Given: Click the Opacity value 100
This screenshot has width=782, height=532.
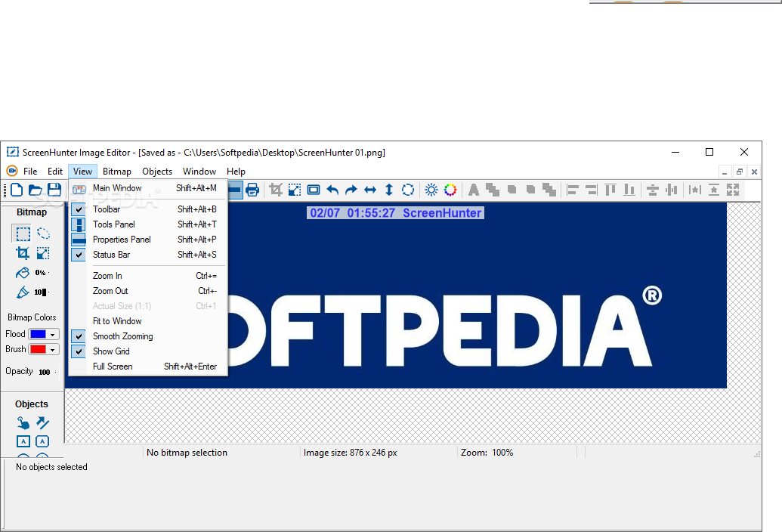Looking at the screenshot, I should click(45, 372).
